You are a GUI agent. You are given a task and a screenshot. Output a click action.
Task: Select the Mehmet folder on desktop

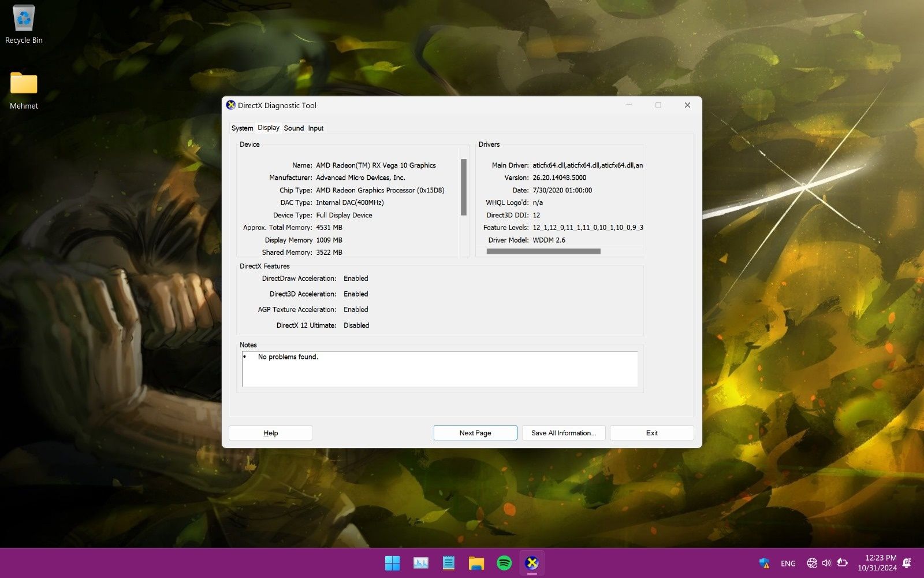coord(24,91)
